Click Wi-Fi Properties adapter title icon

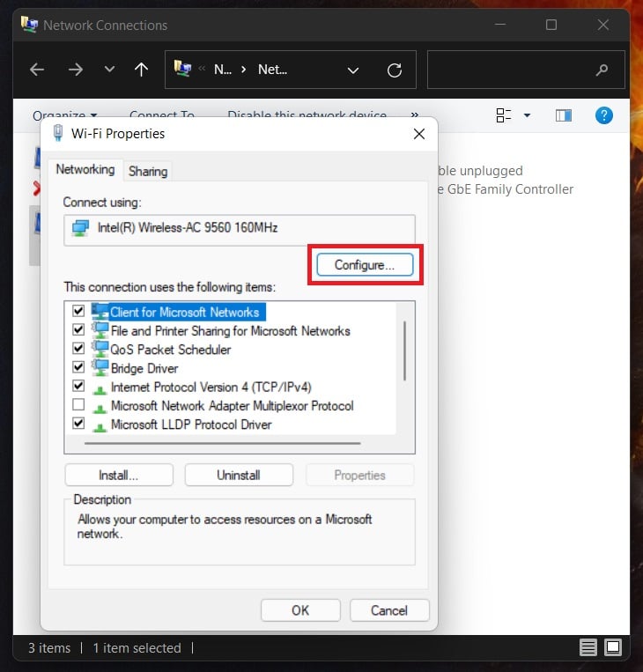58,133
